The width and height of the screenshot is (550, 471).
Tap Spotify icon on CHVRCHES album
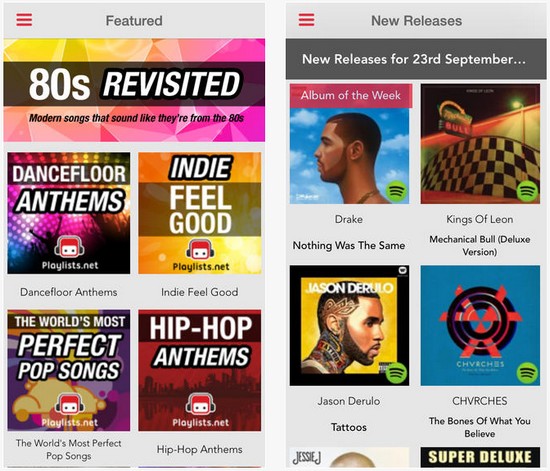click(x=528, y=373)
